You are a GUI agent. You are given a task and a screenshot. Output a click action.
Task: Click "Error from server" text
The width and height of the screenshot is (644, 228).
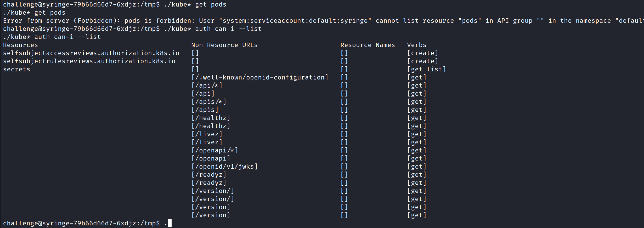(36, 21)
